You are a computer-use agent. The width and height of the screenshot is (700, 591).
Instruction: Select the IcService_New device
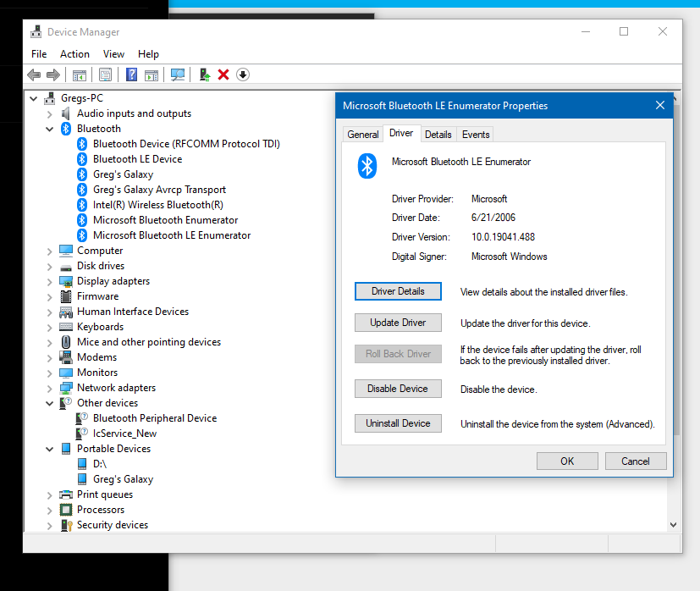(x=124, y=434)
